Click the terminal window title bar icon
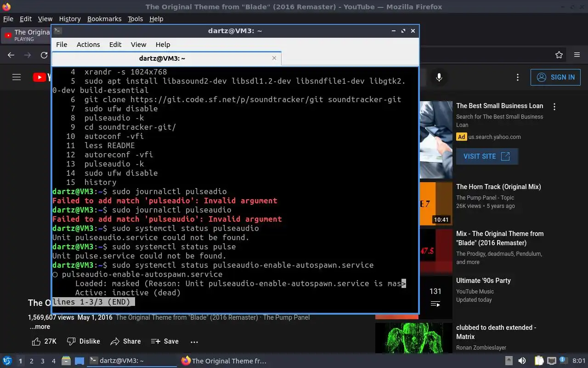This screenshot has height=368, width=588. tap(57, 31)
